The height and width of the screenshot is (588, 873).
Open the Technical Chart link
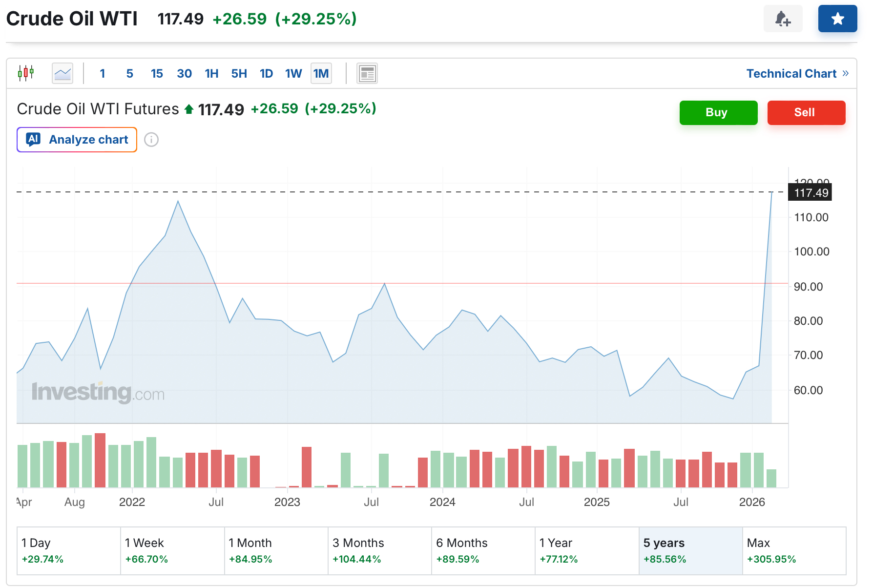tap(797, 73)
